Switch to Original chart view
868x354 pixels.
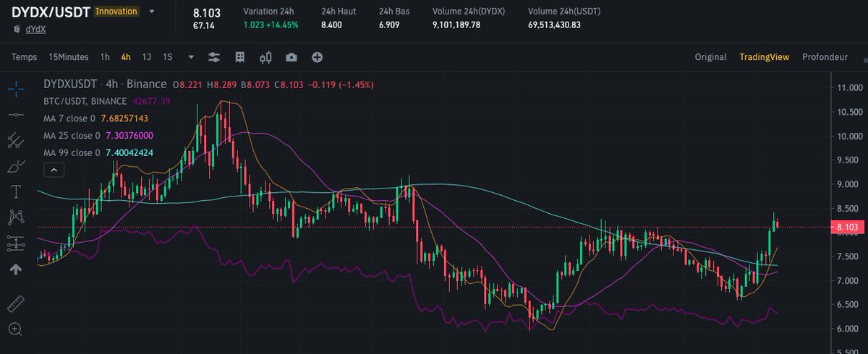(x=710, y=57)
